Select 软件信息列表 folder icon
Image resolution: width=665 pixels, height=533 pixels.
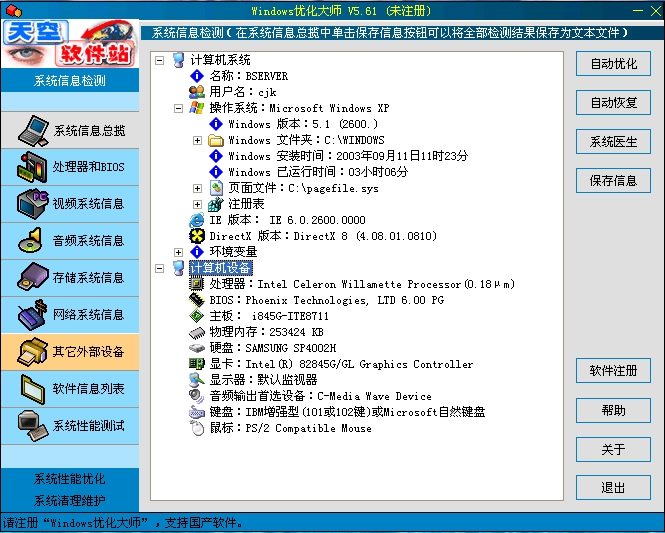pyautogui.click(x=33, y=389)
